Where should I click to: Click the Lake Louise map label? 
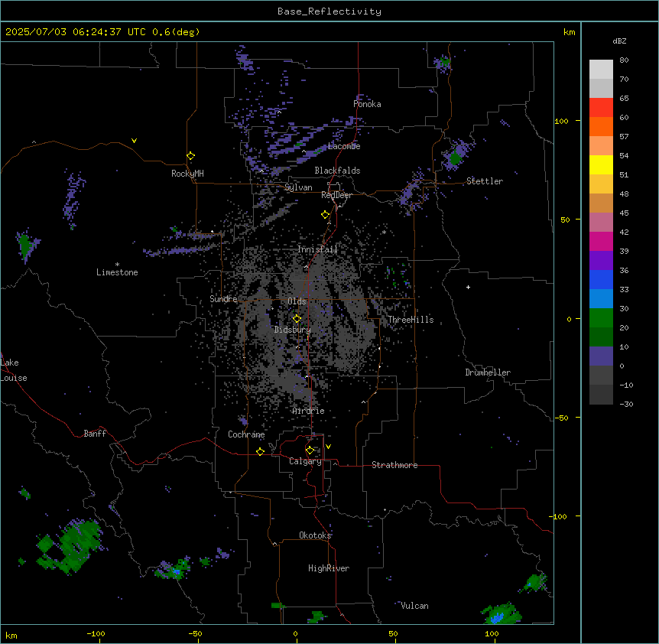[14, 370]
